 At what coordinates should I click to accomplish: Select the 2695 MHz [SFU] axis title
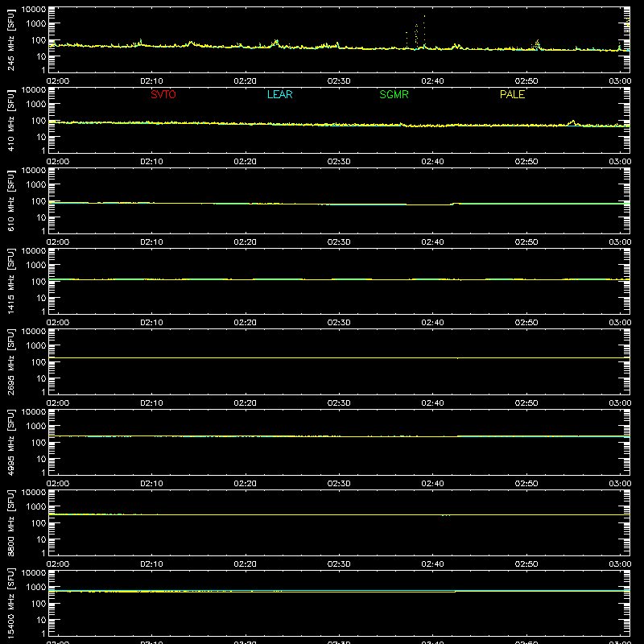pos(10,361)
